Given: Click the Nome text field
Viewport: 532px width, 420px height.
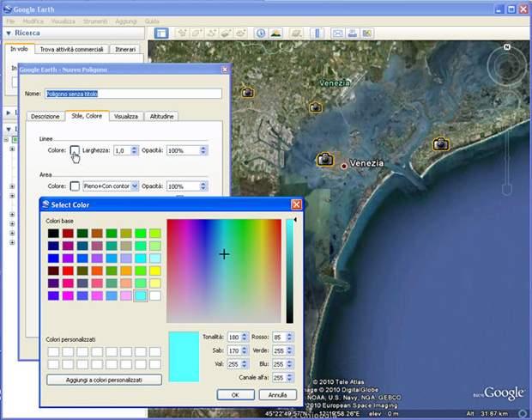Looking at the screenshot, I should point(133,94).
